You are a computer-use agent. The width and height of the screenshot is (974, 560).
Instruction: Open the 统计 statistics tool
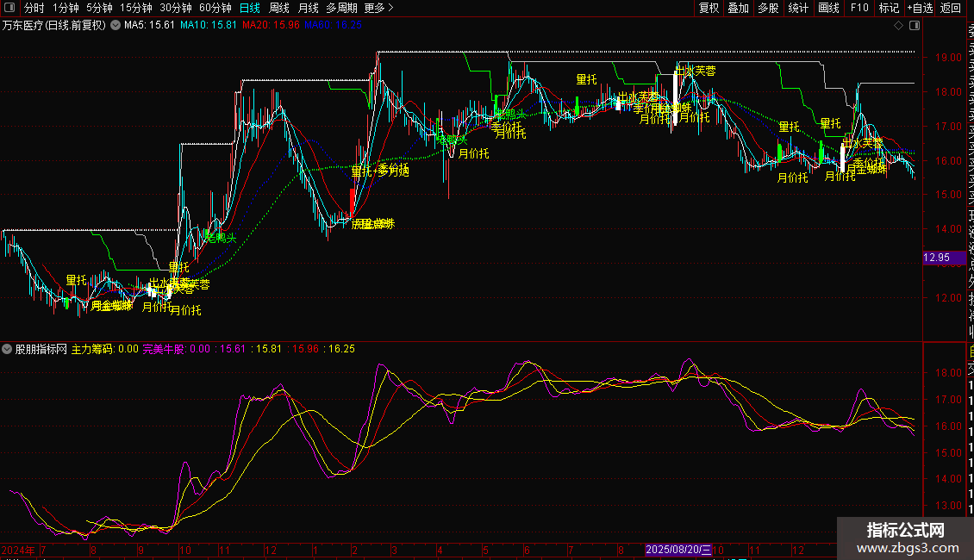pyautogui.click(x=798, y=8)
